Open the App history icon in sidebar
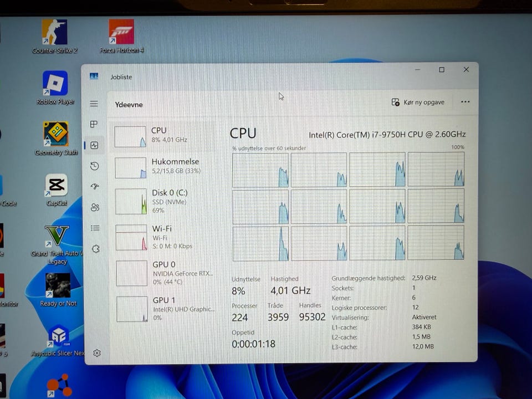The height and width of the screenshot is (399, 532). pos(95,166)
